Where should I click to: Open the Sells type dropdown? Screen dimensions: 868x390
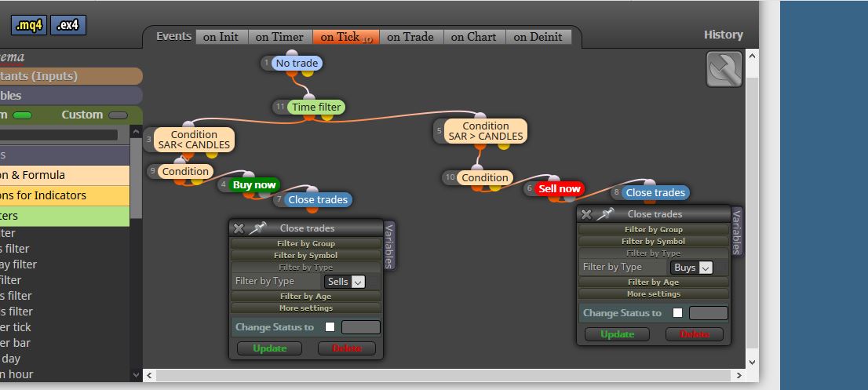[x=345, y=282]
